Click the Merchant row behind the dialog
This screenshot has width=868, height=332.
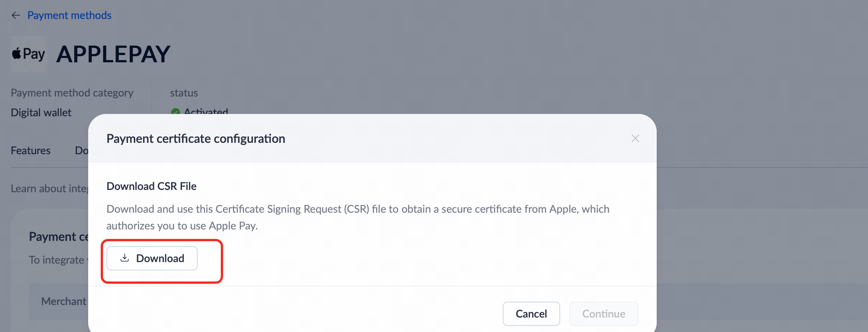pos(63,301)
